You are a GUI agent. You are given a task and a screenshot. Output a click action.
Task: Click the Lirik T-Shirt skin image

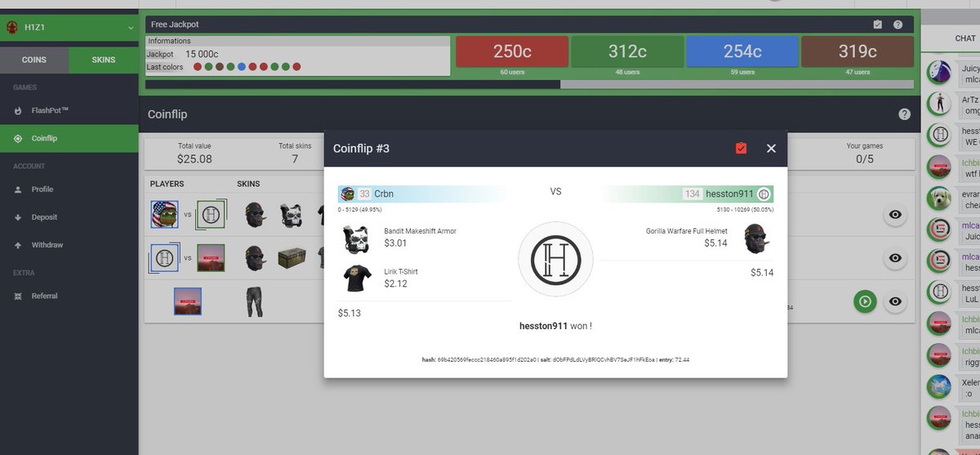click(358, 279)
